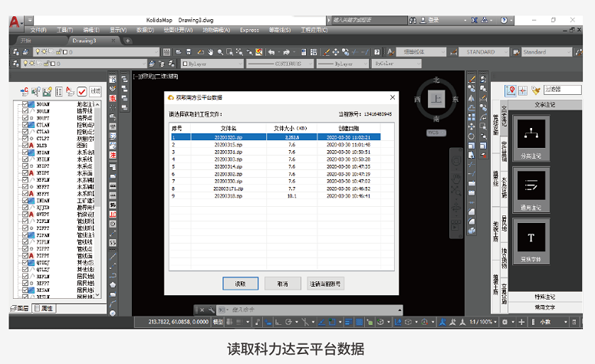
Task: Open the upper layer dropdown showing 0
Action: tap(96, 52)
